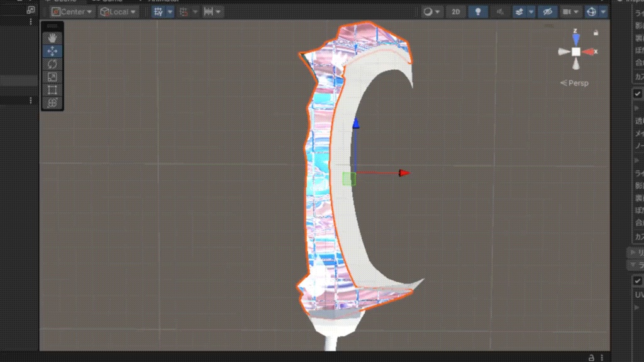Image resolution: width=644 pixels, height=362 pixels.
Task: Select the Scale tool
Action: click(52, 77)
